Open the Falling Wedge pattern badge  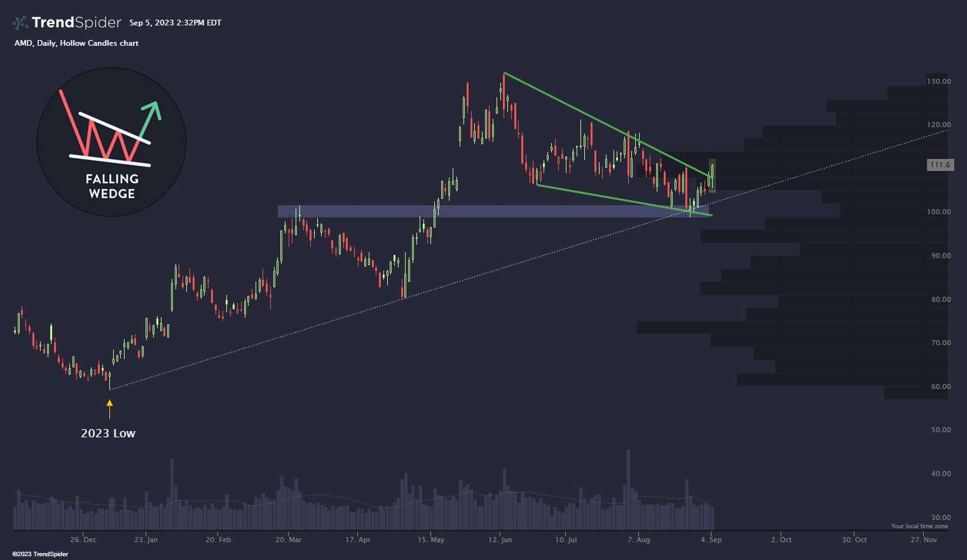[x=111, y=142]
